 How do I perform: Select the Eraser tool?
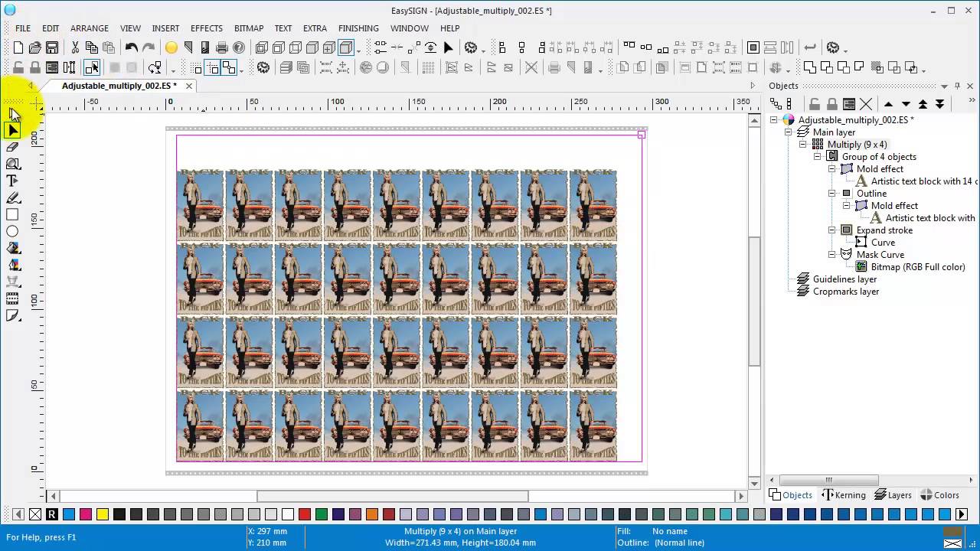coord(12,147)
